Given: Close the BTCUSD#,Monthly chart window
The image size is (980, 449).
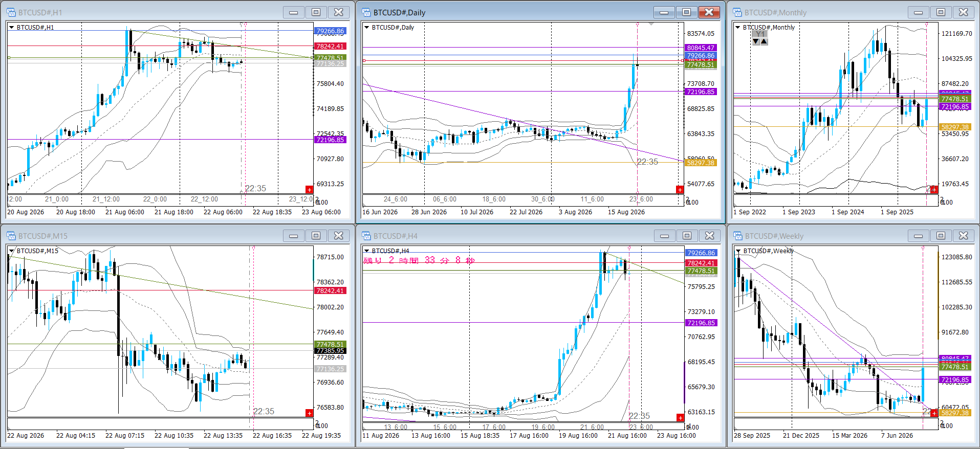Looking at the screenshot, I should (964, 12).
